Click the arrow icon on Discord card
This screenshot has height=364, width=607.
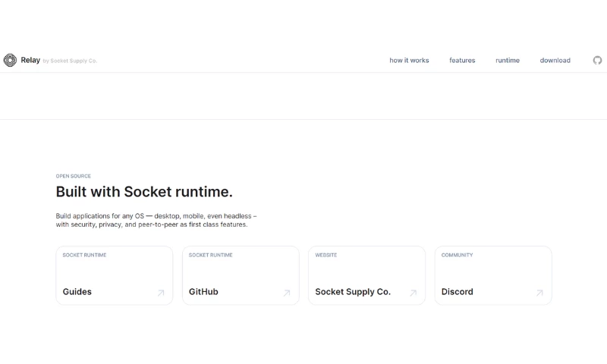click(x=539, y=293)
